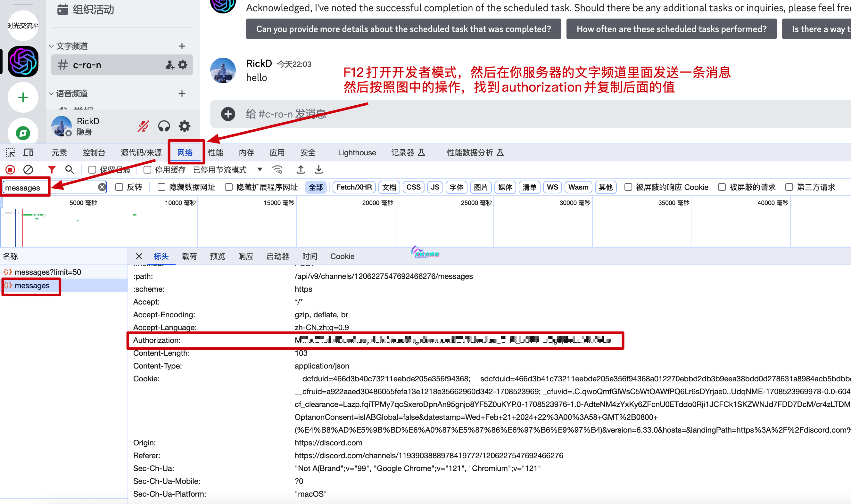Filter requests by WS
This screenshot has width=851, height=504.
[552, 187]
